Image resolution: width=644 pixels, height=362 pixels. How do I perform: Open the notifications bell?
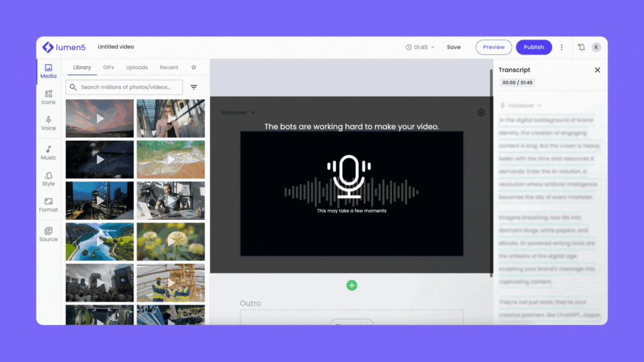coord(581,47)
